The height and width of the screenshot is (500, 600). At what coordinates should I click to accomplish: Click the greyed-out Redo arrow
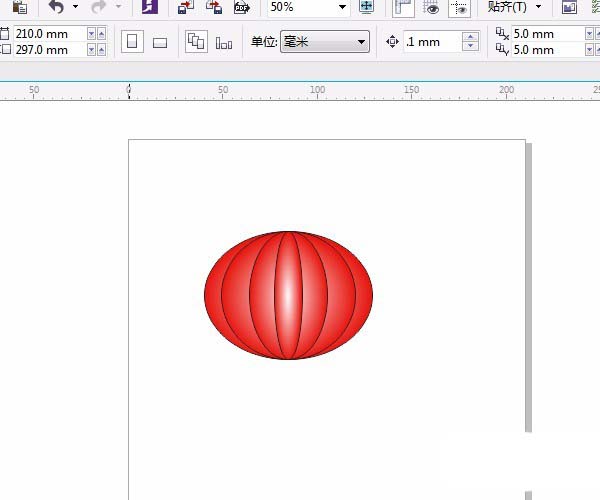click(x=99, y=7)
